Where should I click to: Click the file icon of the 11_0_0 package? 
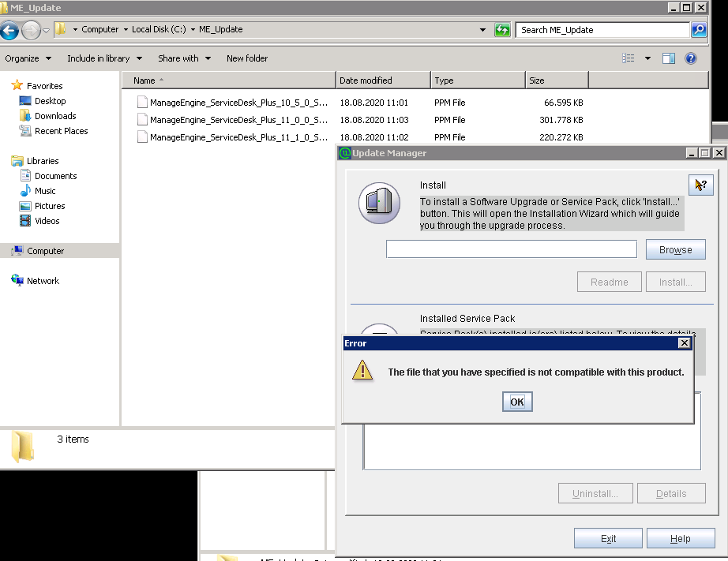pyautogui.click(x=142, y=120)
